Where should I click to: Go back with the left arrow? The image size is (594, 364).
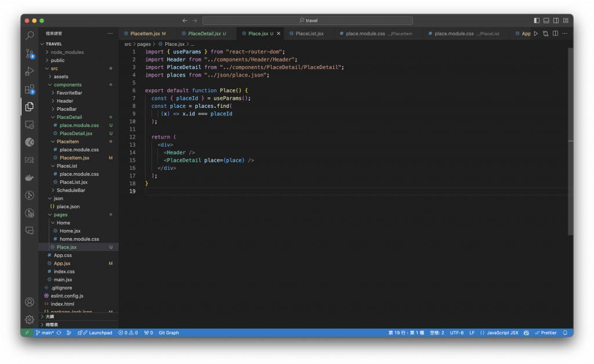click(185, 20)
